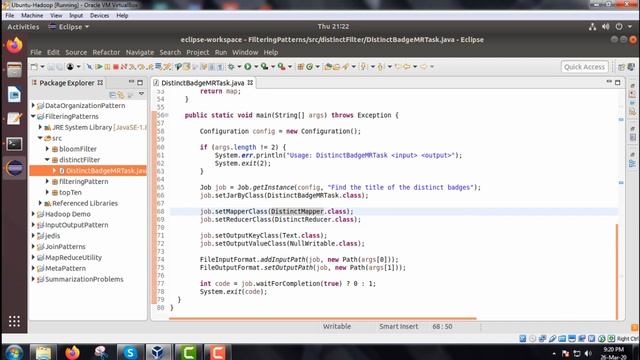Open the Navigate menu

click(140, 52)
